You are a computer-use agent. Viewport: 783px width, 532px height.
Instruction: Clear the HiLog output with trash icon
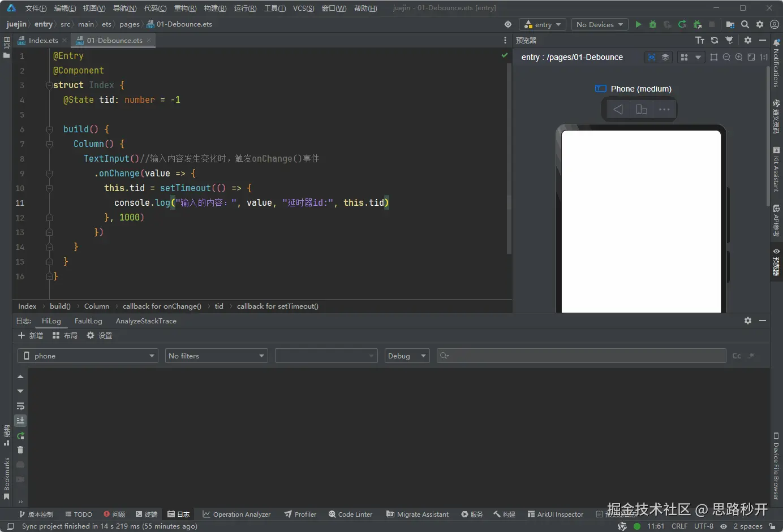(x=20, y=450)
